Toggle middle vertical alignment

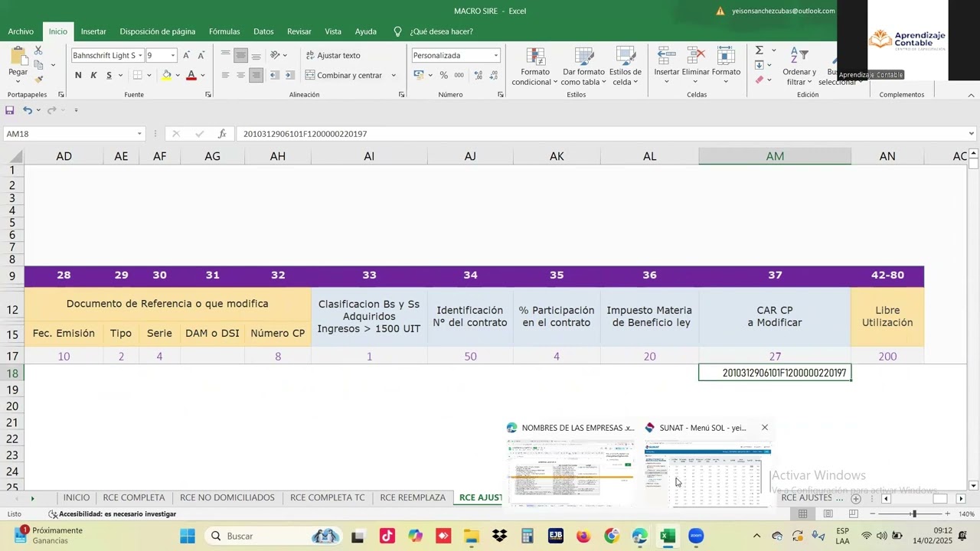(x=240, y=55)
